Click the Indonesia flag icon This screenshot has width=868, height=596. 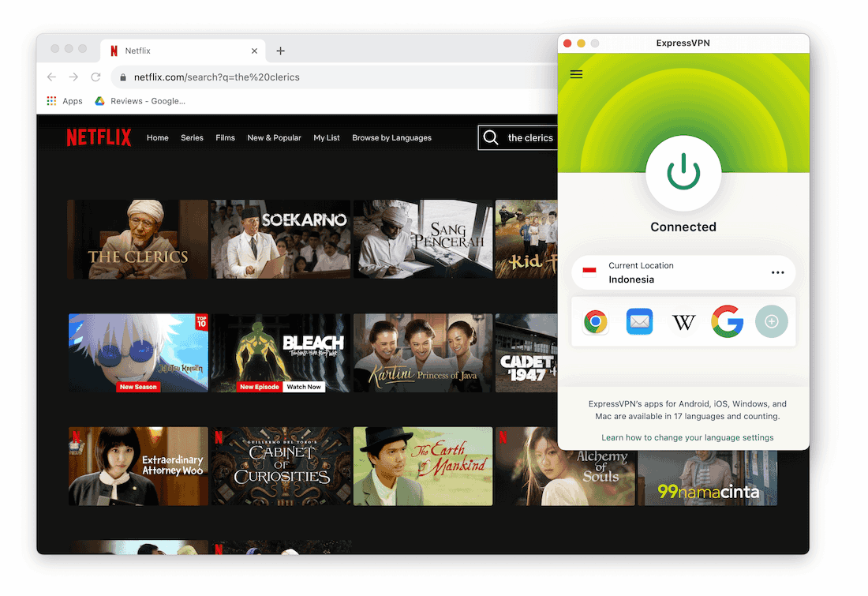coord(589,272)
